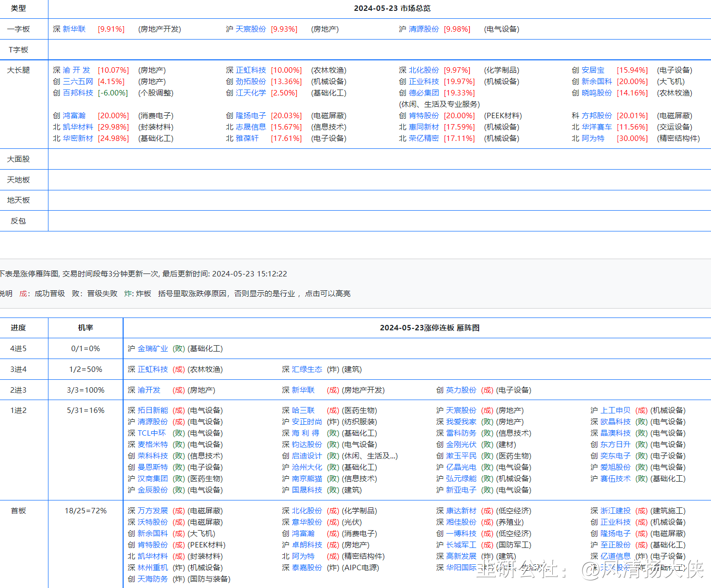Open the 漱玉平民 stock link
The image size is (711, 588).
click(461, 456)
